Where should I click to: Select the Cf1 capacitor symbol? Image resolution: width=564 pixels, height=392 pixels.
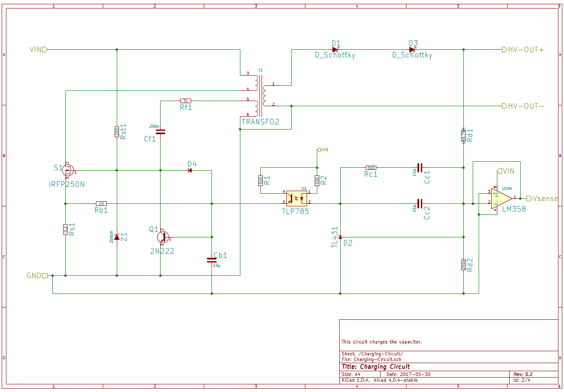point(160,132)
